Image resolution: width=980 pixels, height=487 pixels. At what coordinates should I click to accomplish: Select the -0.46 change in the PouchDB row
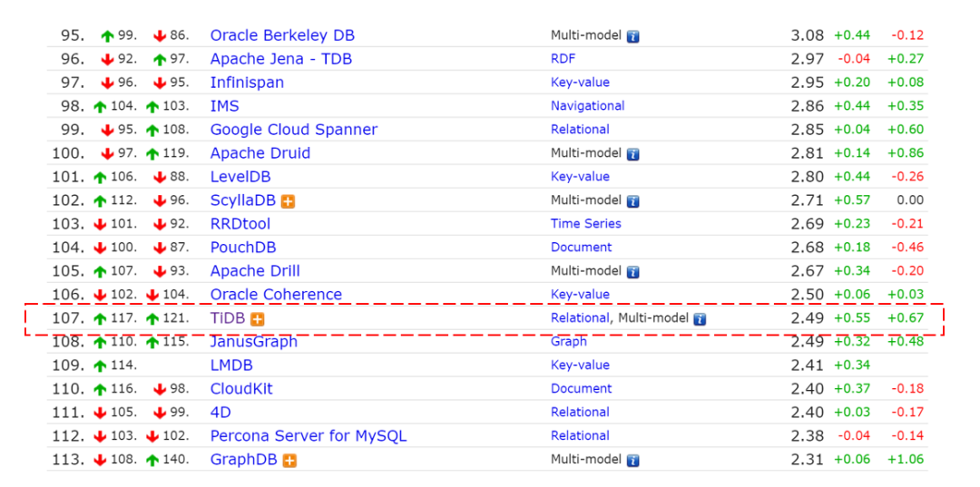pos(907,248)
